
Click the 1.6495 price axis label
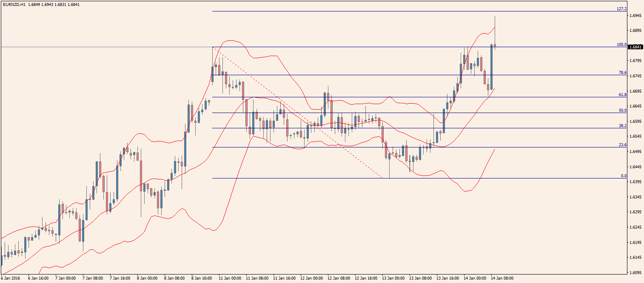tap(636, 151)
